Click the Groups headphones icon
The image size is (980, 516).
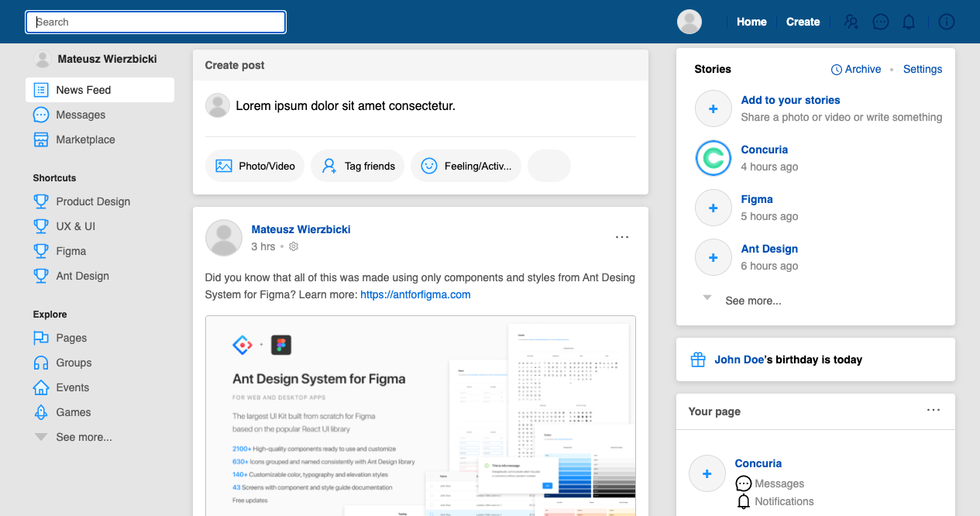click(x=41, y=363)
